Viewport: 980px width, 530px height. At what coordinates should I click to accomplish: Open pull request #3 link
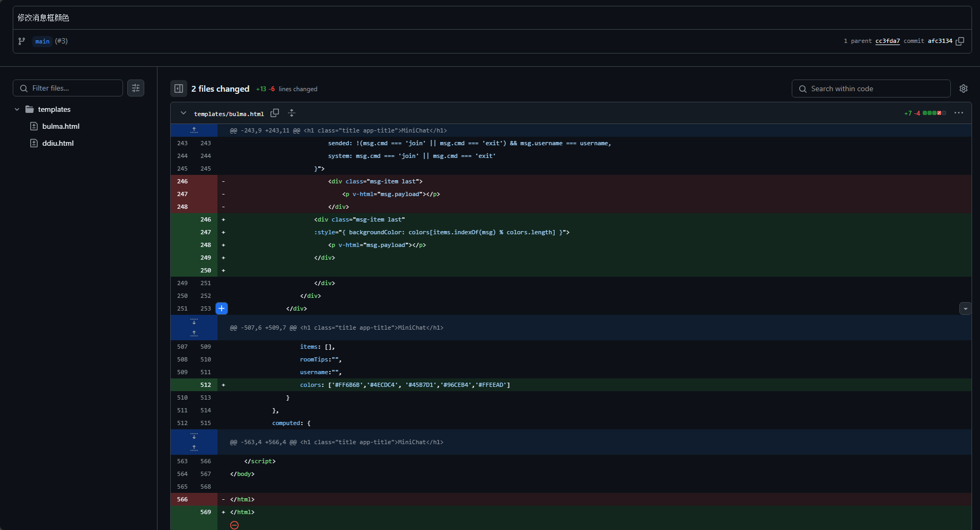point(62,41)
